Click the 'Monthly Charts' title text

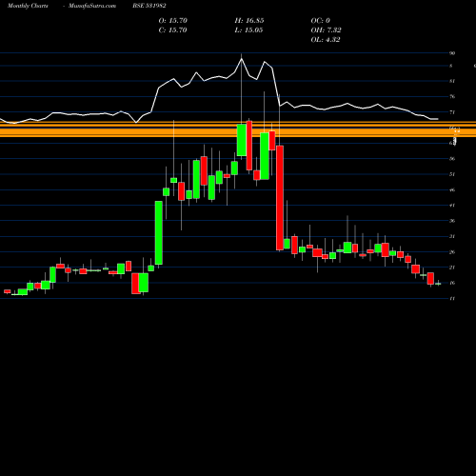coord(28,6)
